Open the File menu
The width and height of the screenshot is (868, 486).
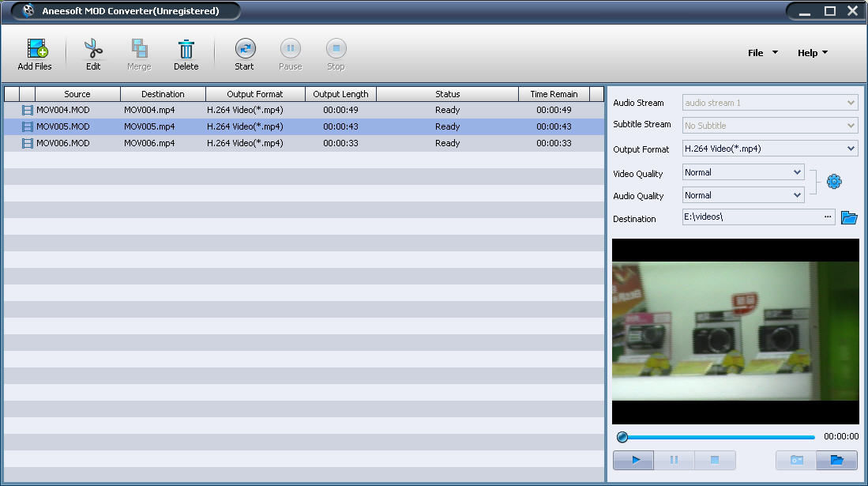coord(762,53)
